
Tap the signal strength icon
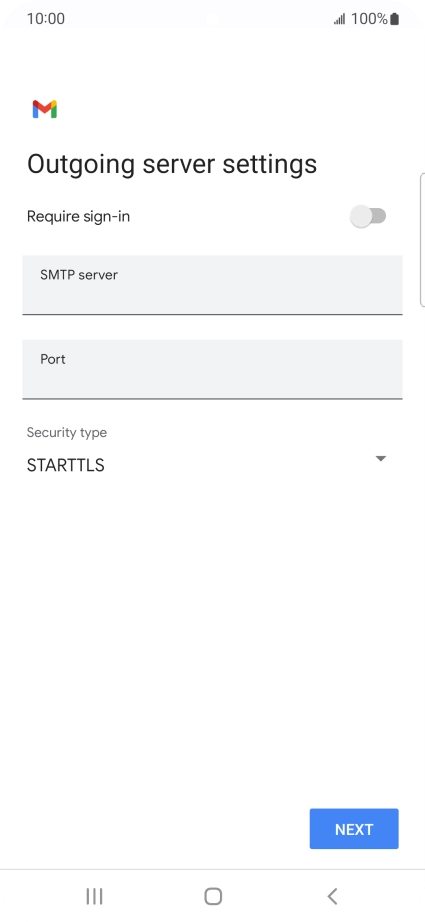click(339, 19)
